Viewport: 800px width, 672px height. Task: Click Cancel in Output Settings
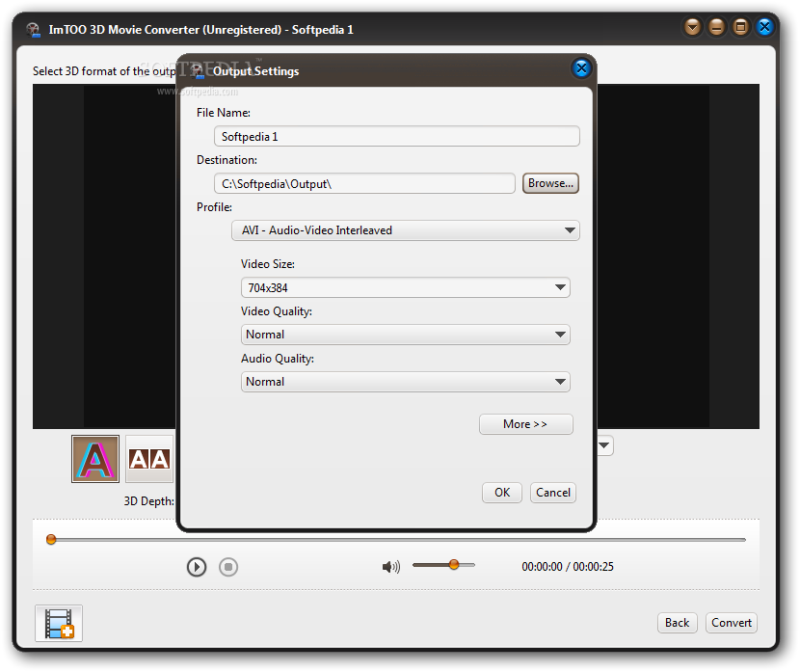tap(553, 493)
